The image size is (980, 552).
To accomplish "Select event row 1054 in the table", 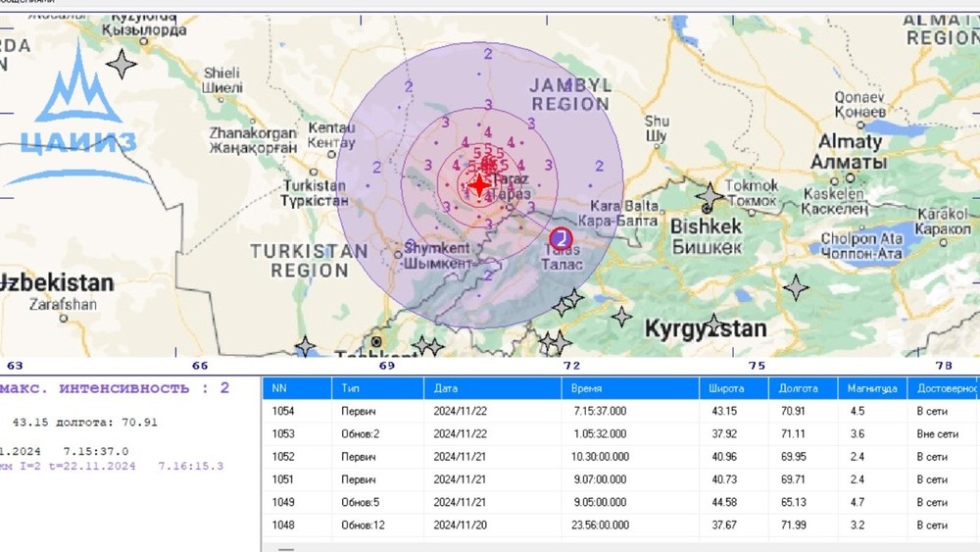I will point(588,411).
